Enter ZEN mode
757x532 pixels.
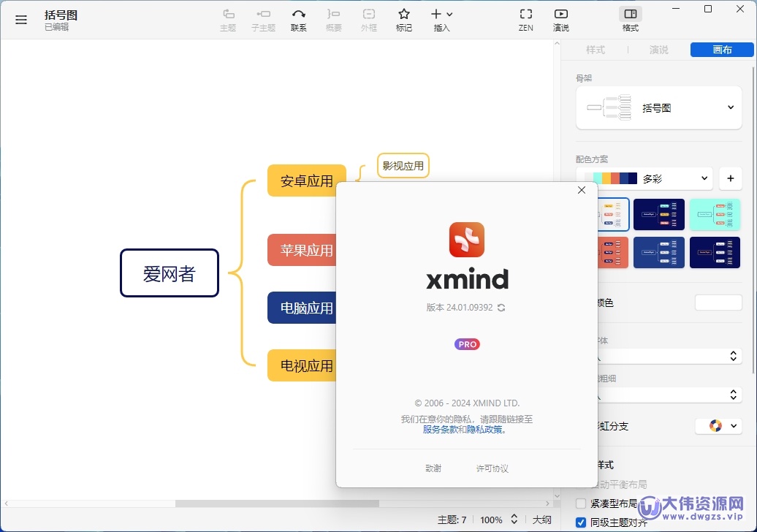point(525,18)
